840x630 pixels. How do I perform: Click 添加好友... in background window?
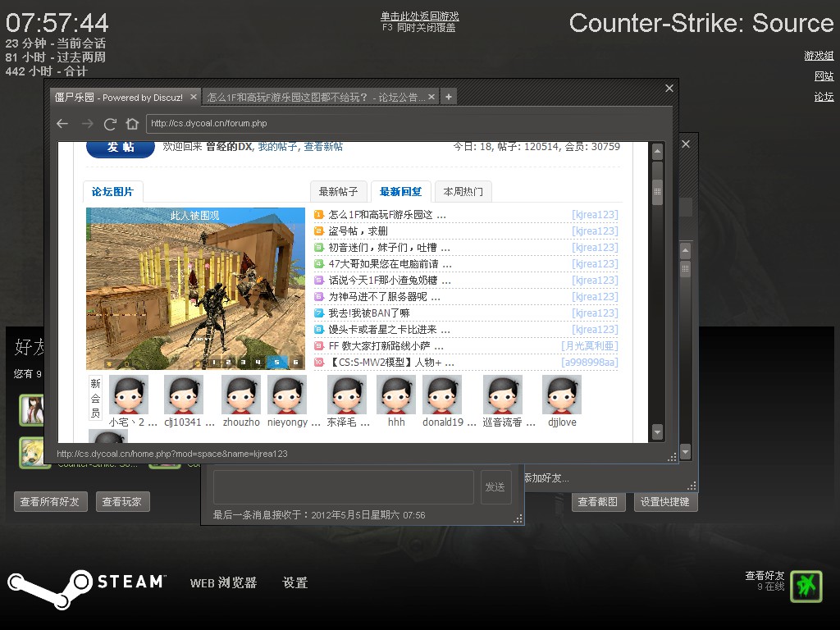546,478
